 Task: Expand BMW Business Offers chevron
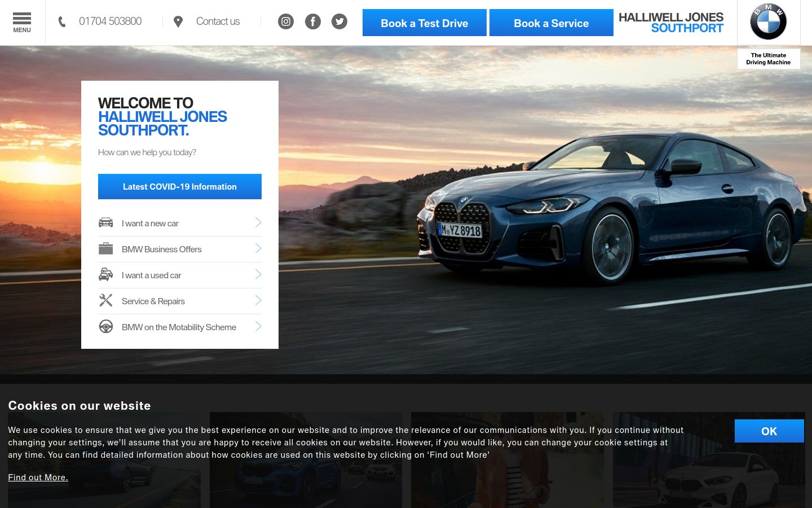coord(258,248)
